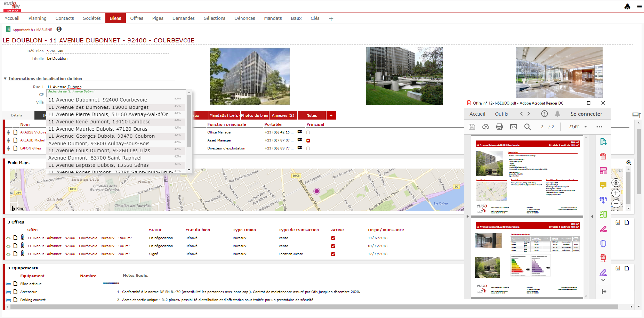The height and width of the screenshot is (318, 644).
Task: Uncheck Principal checkbox for Asset Manager
Action: click(x=308, y=140)
